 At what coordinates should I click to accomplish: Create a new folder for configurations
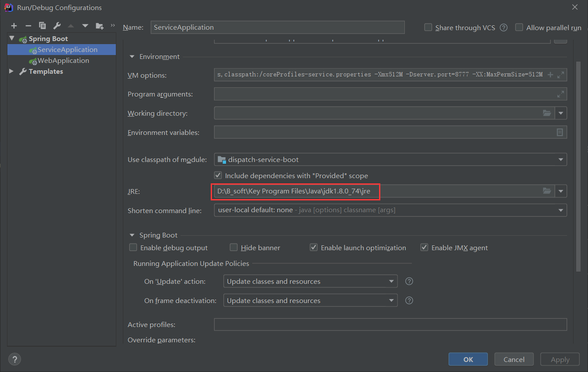[x=99, y=25]
